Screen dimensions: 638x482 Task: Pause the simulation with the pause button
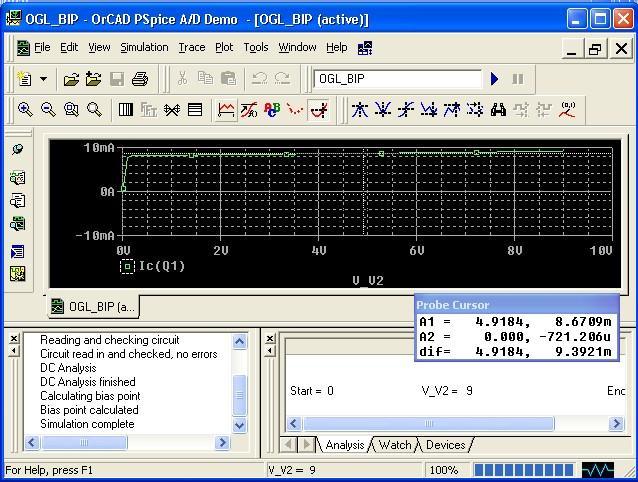tap(518, 79)
